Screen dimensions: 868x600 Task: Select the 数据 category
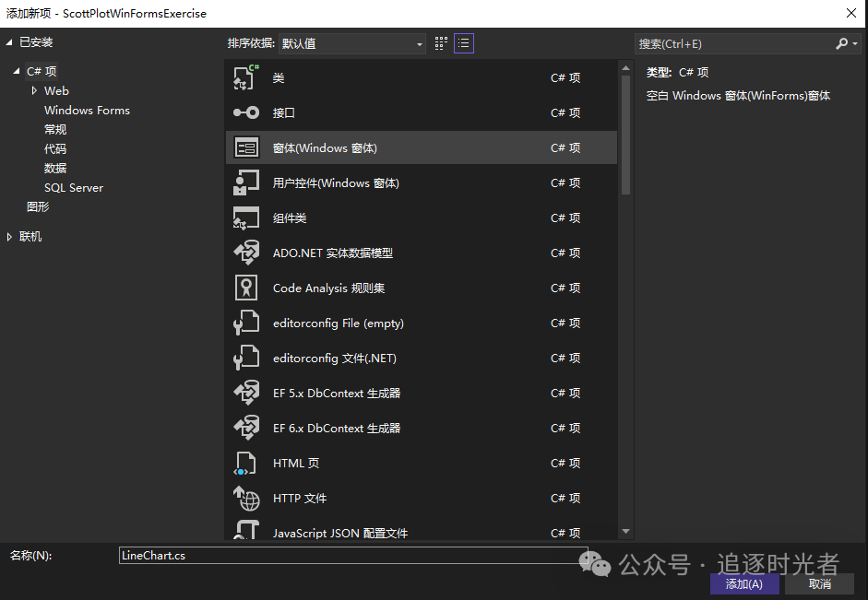(x=55, y=168)
